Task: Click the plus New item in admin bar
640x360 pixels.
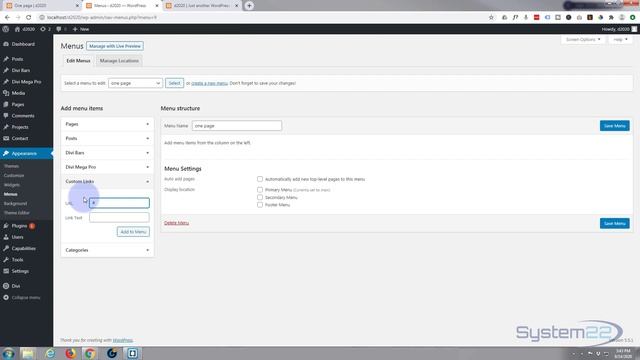Action: [x=81, y=29]
